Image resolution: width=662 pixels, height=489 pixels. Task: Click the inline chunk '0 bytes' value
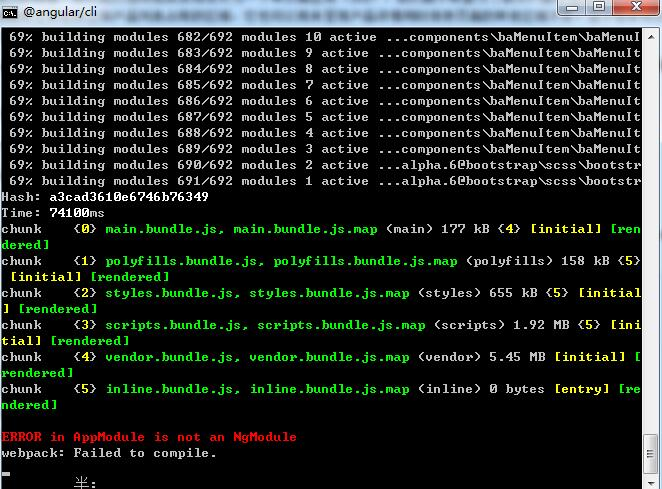pyautogui.click(x=517, y=389)
